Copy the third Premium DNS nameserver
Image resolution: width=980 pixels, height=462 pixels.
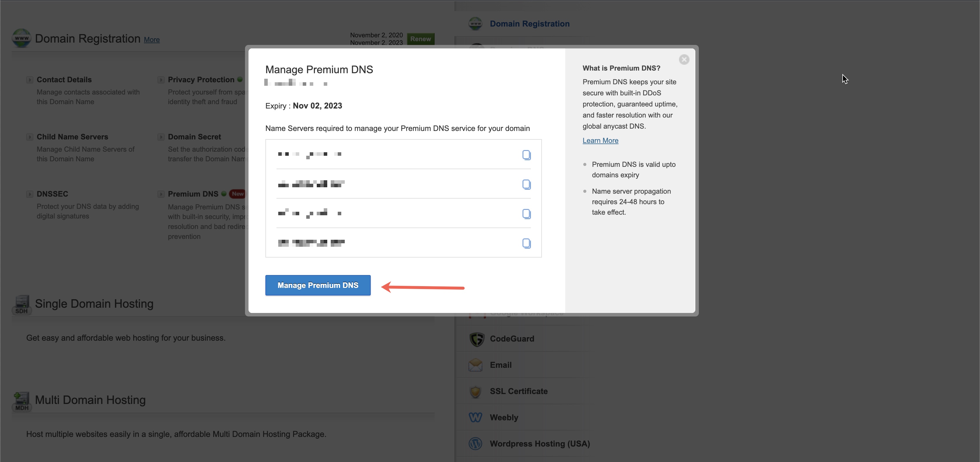[x=527, y=214]
